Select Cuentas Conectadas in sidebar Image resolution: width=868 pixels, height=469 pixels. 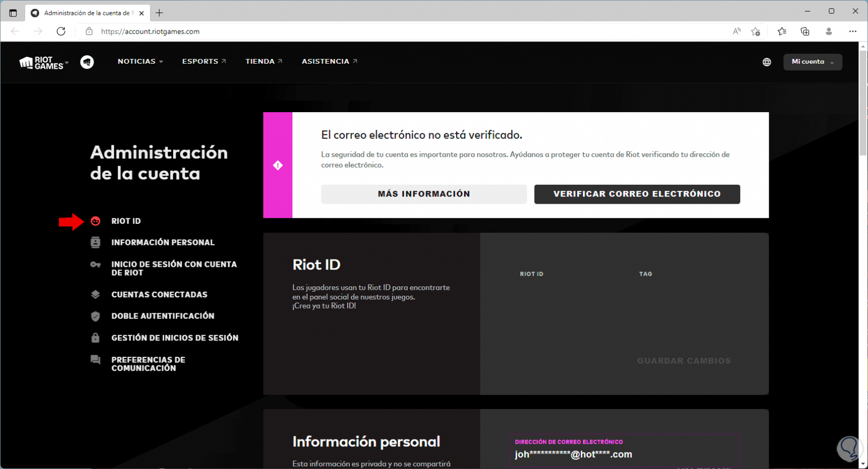159,294
